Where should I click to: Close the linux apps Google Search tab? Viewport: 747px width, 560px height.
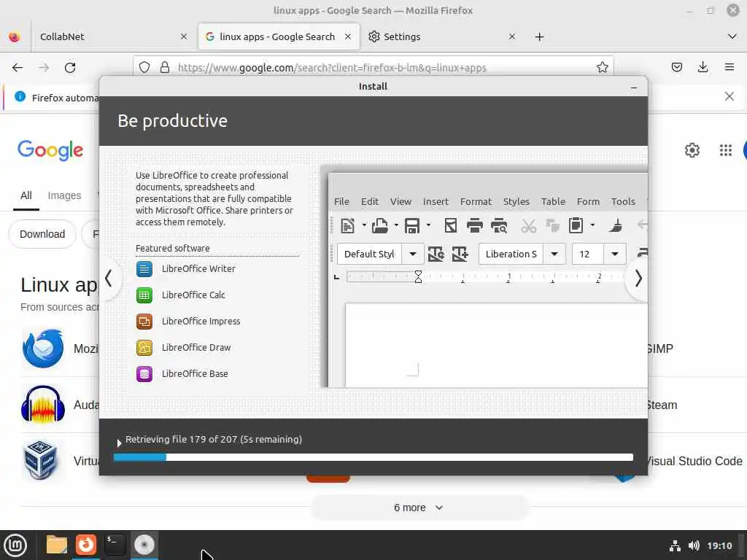(x=348, y=36)
